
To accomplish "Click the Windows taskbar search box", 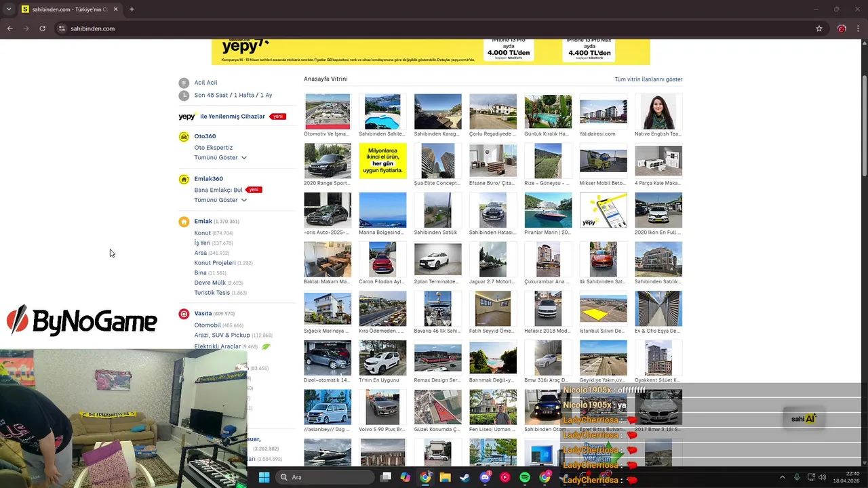I will (x=325, y=477).
